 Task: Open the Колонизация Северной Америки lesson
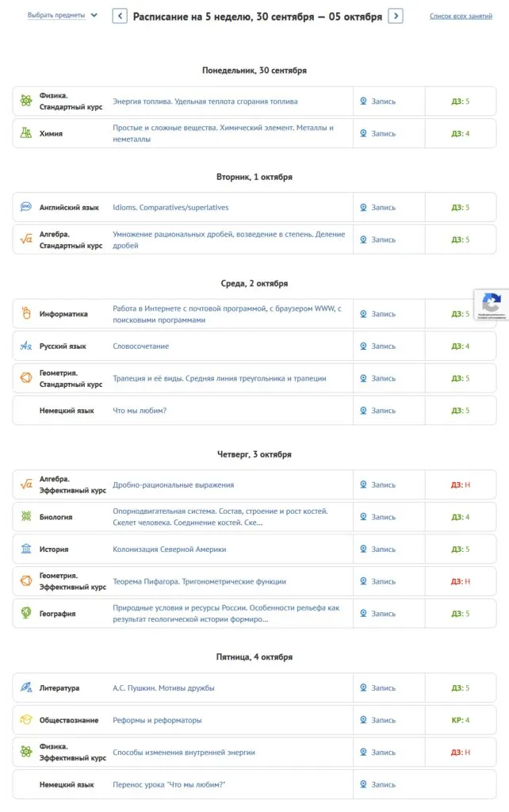coord(169,549)
